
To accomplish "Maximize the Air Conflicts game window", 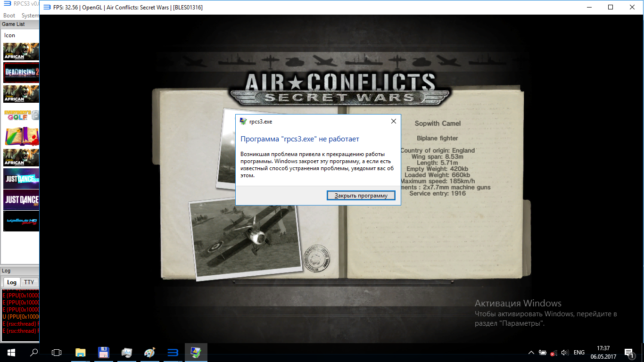I will [611, 7].
